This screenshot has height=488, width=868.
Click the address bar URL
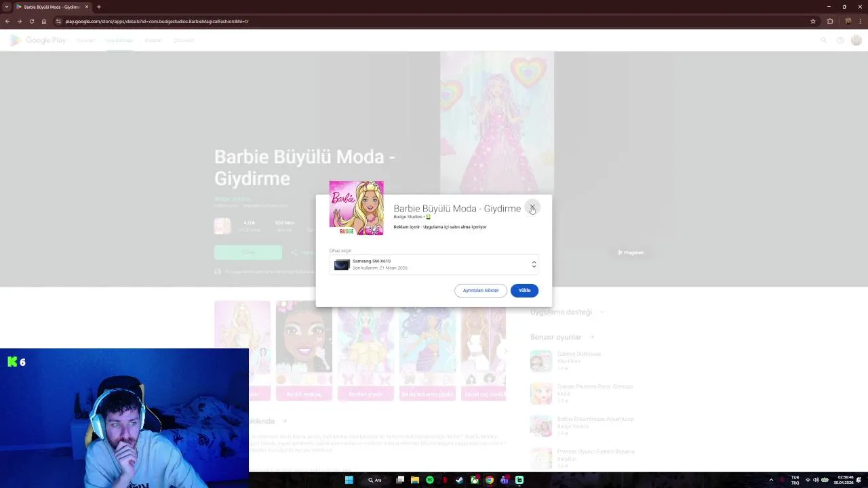[157, 21]
